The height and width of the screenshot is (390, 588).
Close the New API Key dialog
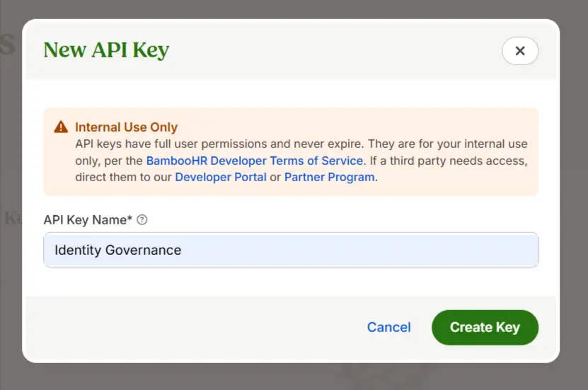tap(520, 51)
